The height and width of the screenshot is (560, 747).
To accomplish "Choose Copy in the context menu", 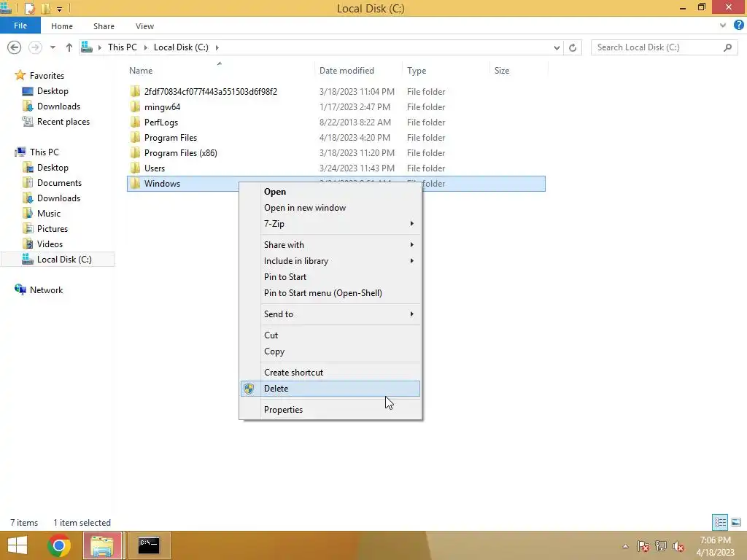I will [x=330, y=351].
